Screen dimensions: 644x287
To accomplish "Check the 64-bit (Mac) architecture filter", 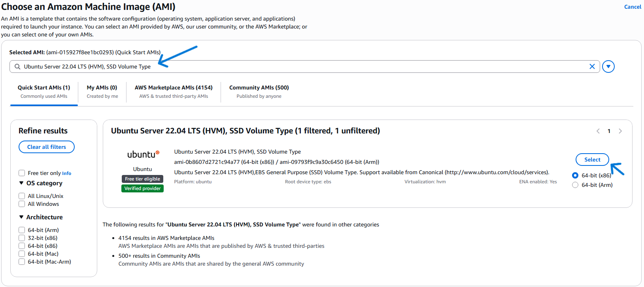I will [22, 254].
